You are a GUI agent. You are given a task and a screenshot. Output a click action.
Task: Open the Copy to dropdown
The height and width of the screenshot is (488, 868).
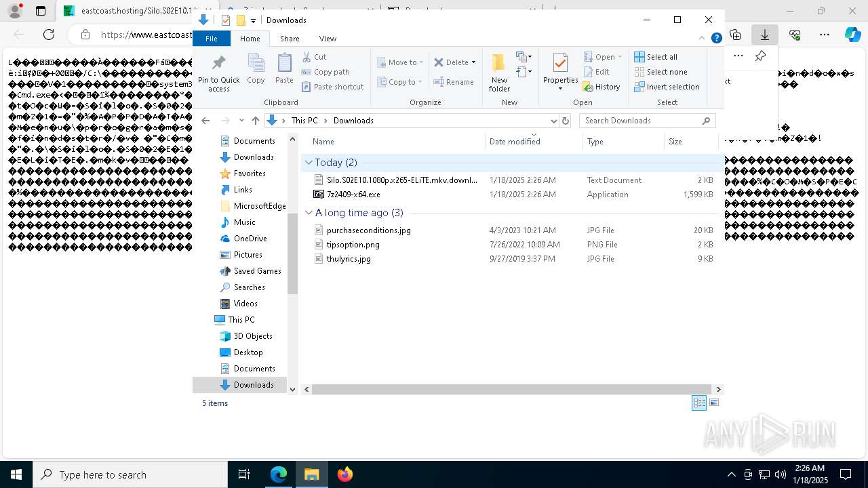(x=399, y=82)
